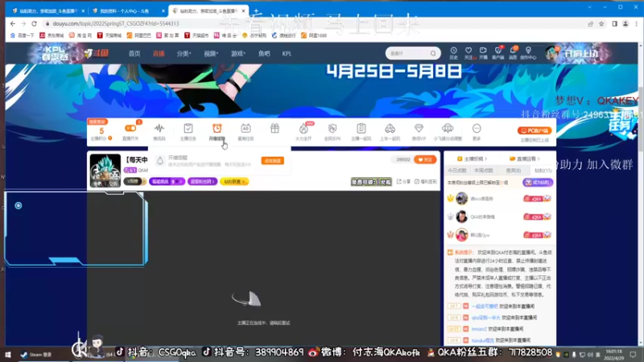Expand the 直播回看 chevron link

[x=525, y=158]
